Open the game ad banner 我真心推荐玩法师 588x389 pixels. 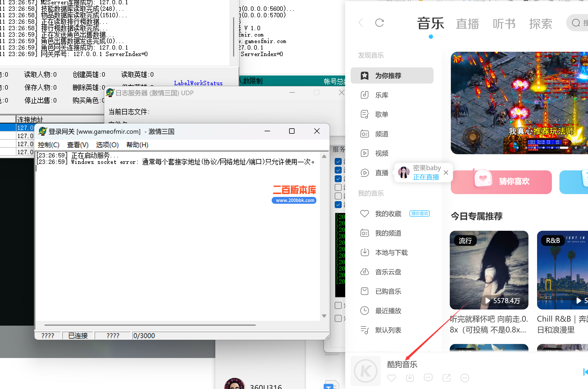(519, 103)
